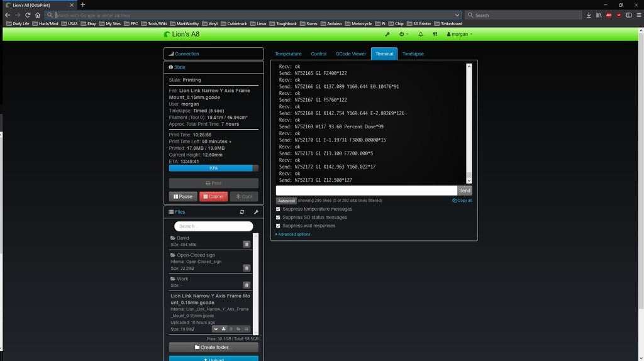Delete the Open-Closed sign folder
644x361 pixels.
pos(247,268)
